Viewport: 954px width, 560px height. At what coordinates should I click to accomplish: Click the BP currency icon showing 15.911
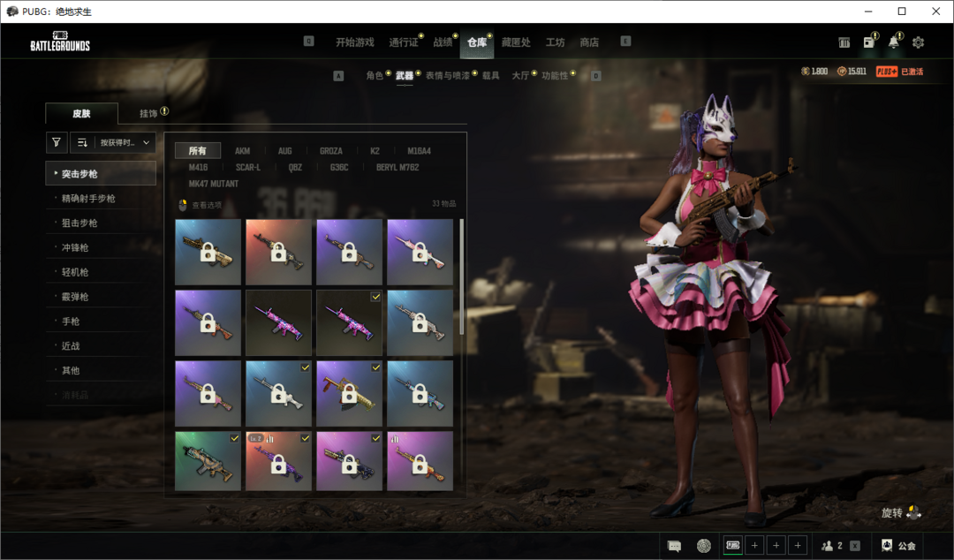(x=842, y=72)
